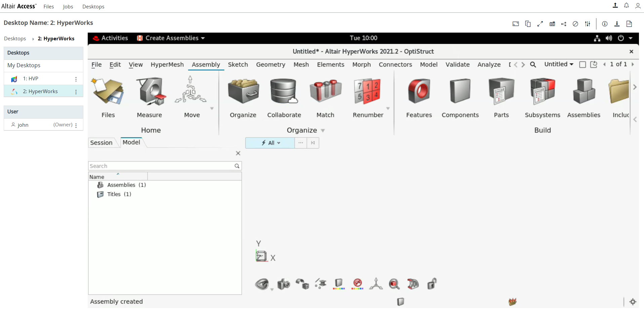Viewport: 644px width, 315px height.
Task: Select the Assemblies (1) tree row
Action: point(165,185)
